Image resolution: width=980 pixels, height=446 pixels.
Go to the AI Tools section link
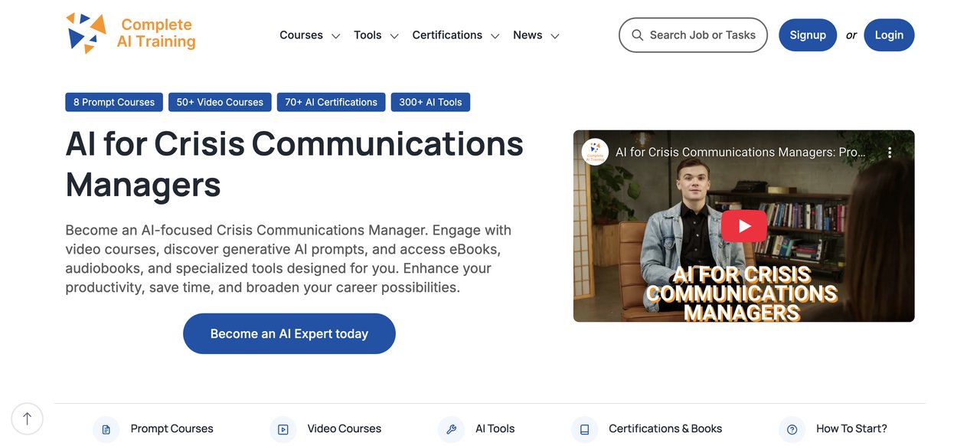(x=495, y=429)
